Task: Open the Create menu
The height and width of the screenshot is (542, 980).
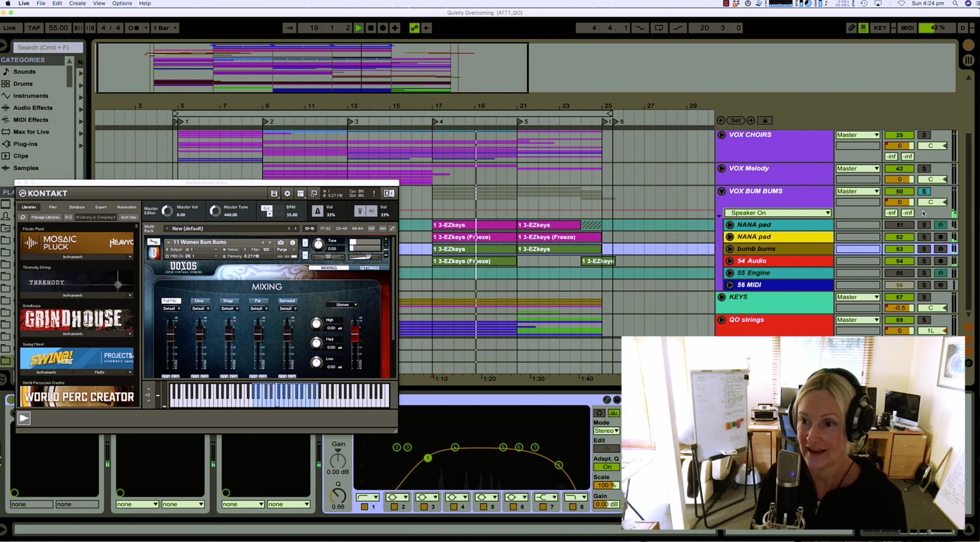Action: pos(77,4)
